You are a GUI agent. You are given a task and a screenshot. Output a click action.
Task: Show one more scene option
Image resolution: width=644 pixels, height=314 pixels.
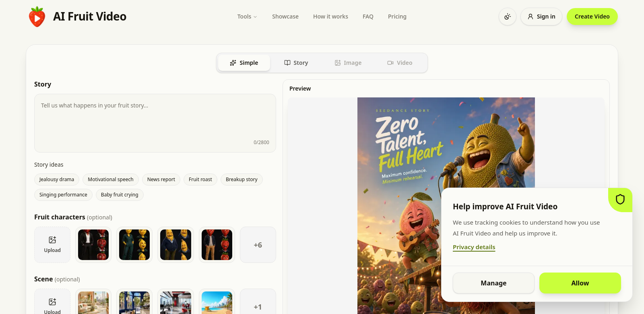point(258,302)
